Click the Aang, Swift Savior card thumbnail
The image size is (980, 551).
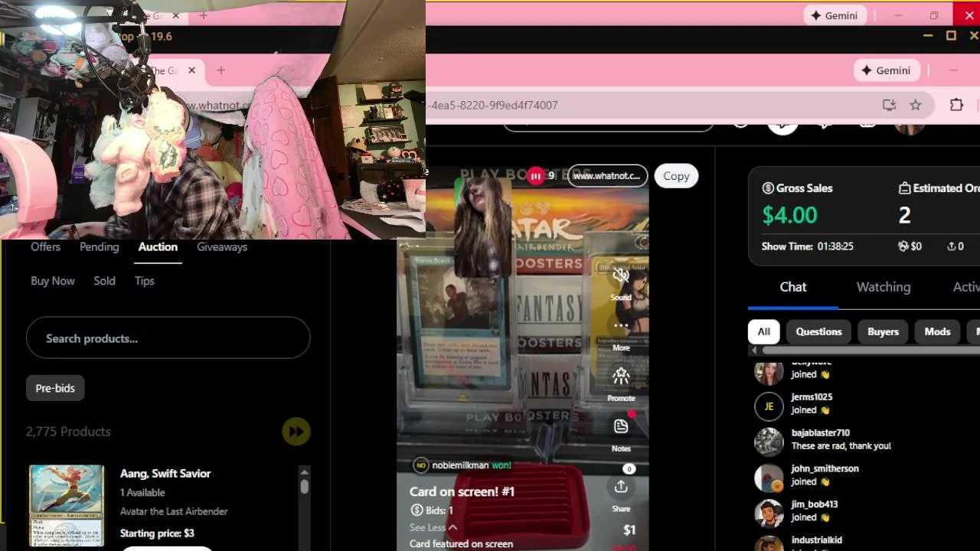pyautogui.click(x=67, y=505)
